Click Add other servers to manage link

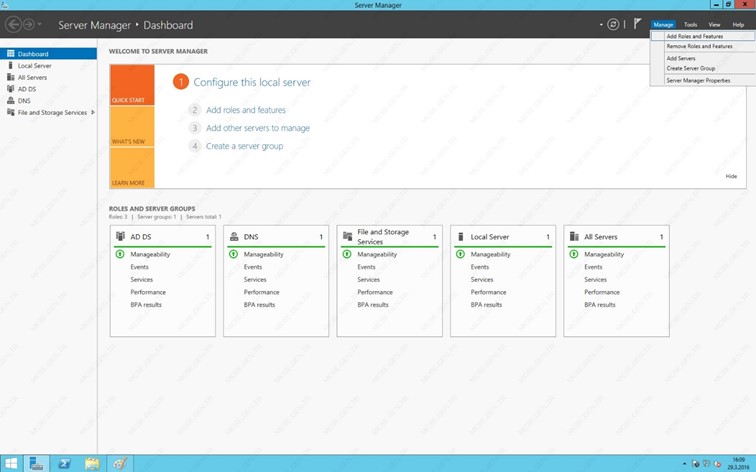pos(258,128)
